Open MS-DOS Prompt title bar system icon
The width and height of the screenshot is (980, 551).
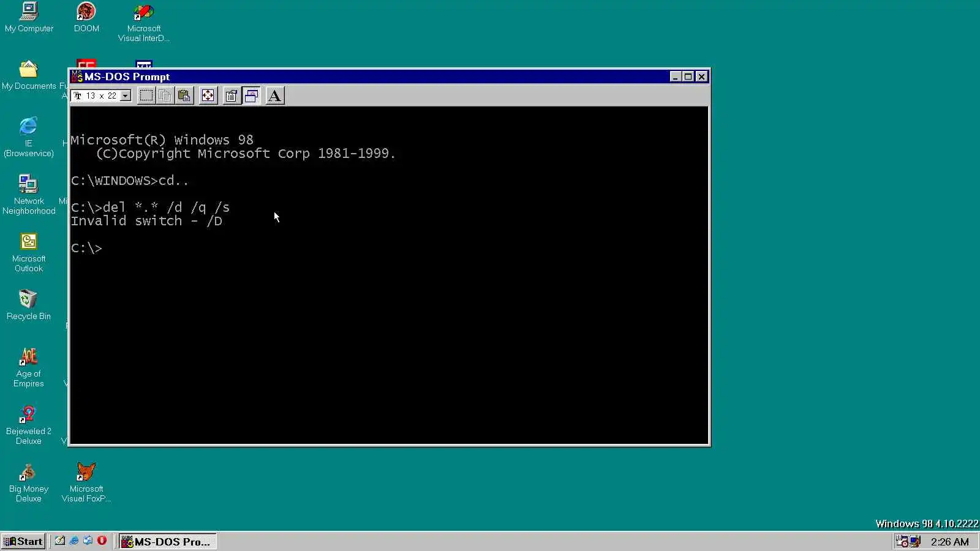77,77
